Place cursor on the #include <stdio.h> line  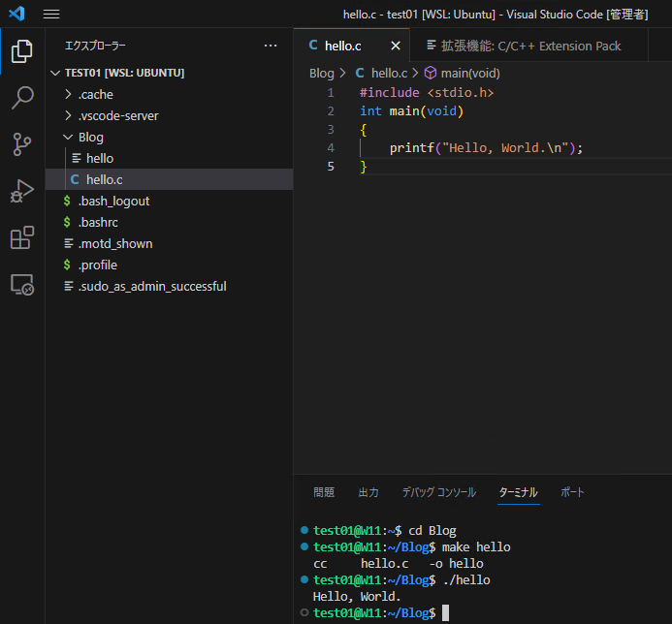point(427,92)
